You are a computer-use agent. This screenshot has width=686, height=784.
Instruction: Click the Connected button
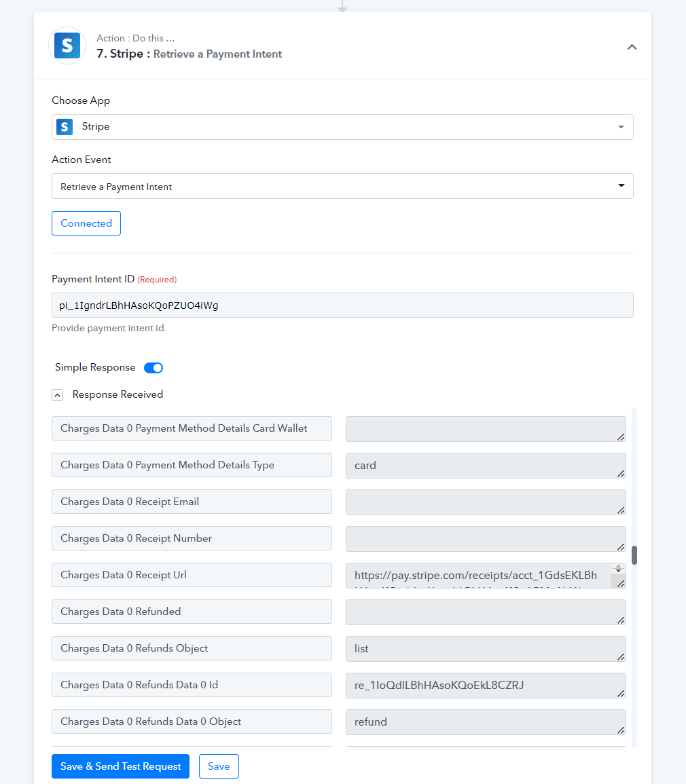click(86, 223)
